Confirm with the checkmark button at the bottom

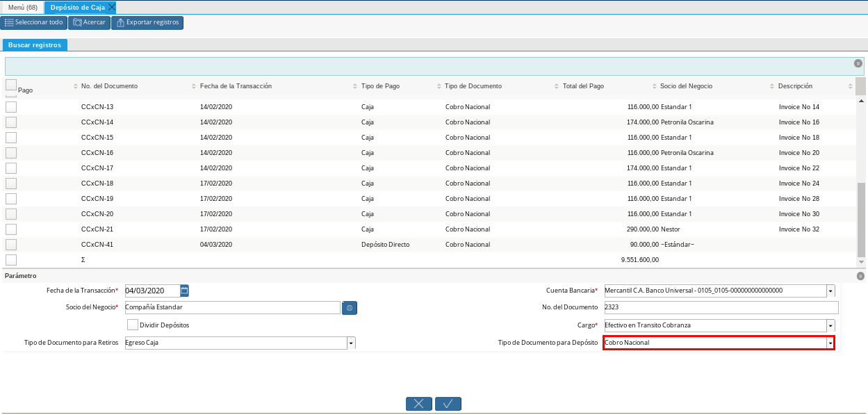(448, 404)
